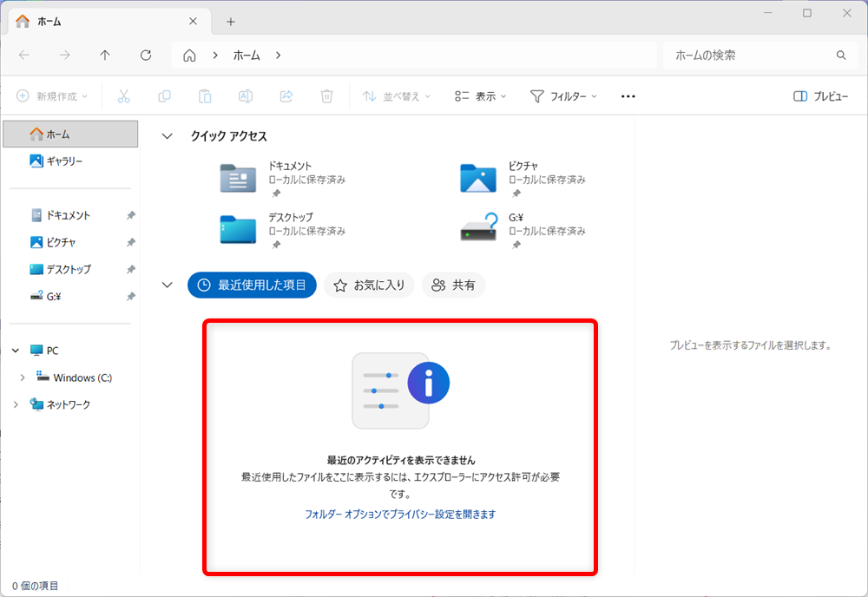The image size is (868, 597).
Task: Open フォルダー オプションでプライバシー設定を開きます link
Action: tap(399, 512)
